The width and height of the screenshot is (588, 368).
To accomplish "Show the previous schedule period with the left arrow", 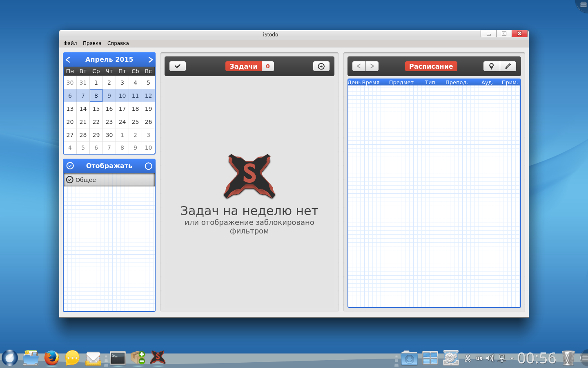I will [x=359, y=66].
